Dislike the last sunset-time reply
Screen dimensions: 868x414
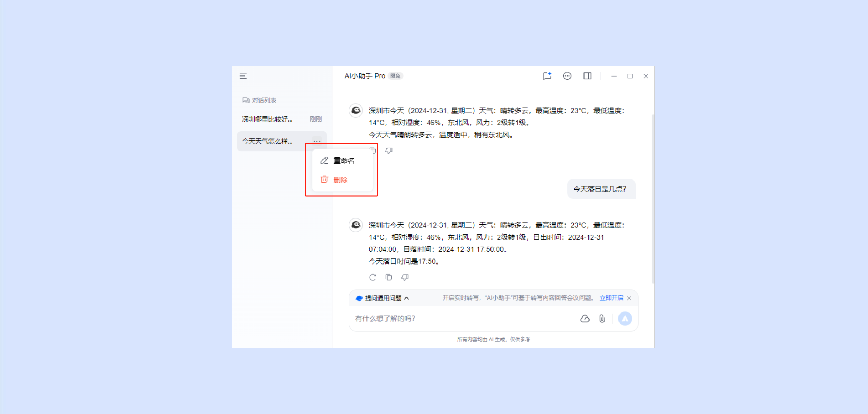(405, 277)
